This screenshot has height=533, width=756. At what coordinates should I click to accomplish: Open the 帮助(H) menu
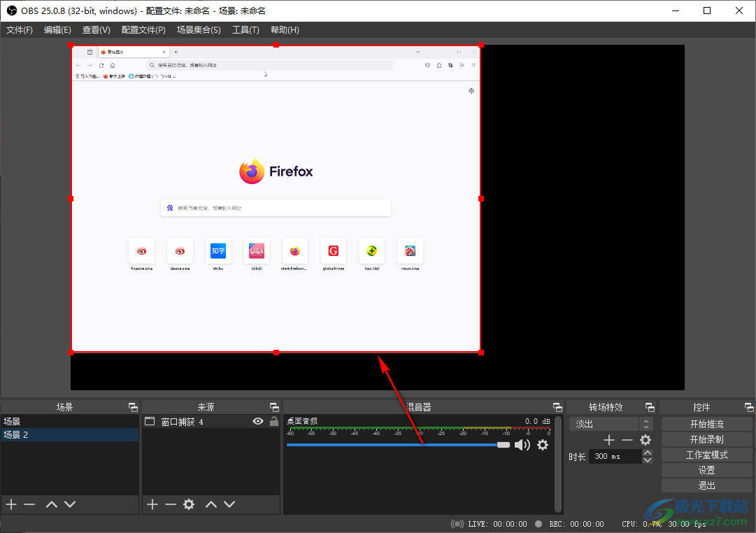[x=285, y=30]
